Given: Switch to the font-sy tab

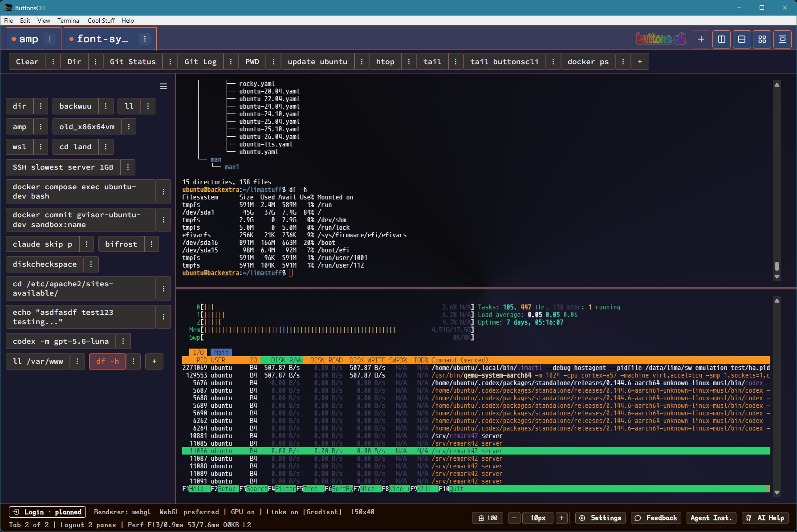Looking at the screenshot, I should tap(102, 39).
